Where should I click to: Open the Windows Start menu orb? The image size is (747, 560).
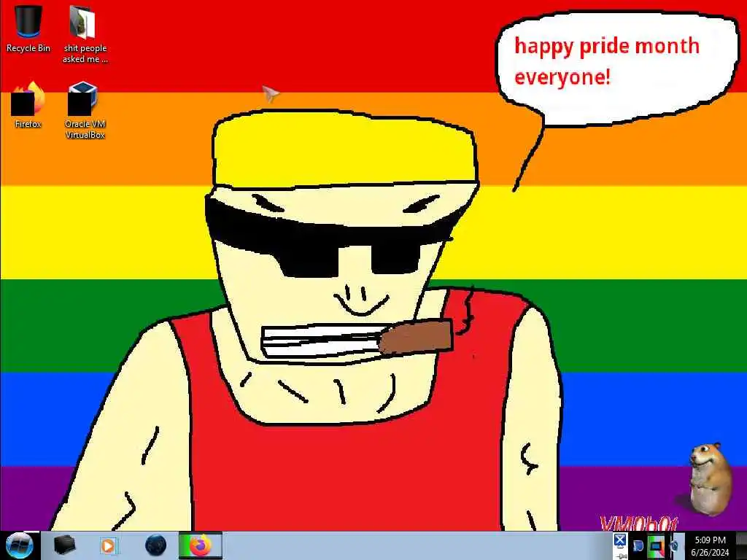pyautogui.click(x=19, y=545)
